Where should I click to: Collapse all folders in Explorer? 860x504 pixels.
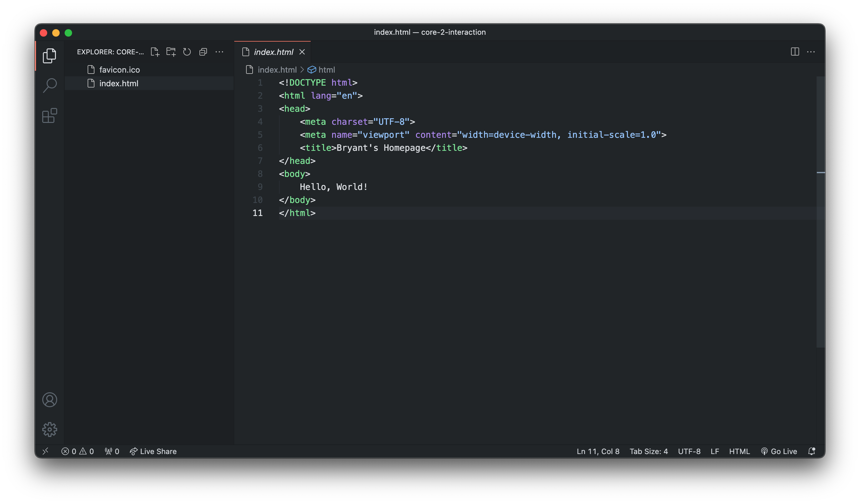click(x=203, y=52)
